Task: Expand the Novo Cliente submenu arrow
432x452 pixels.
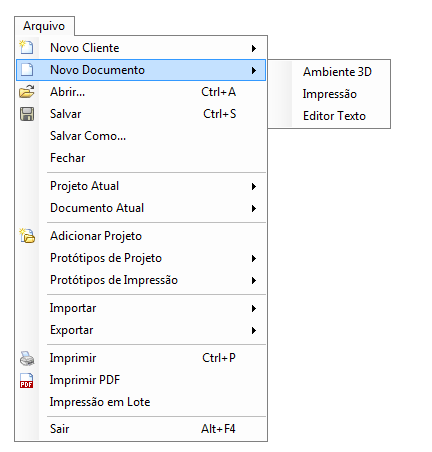Action: [254, 48]
